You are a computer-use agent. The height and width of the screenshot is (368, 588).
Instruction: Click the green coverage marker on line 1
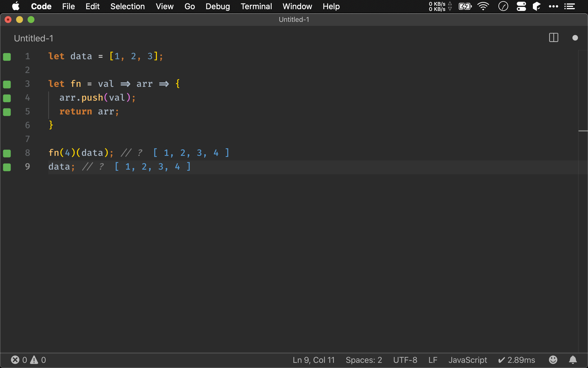pyautogui.click(x=7, y=57)
